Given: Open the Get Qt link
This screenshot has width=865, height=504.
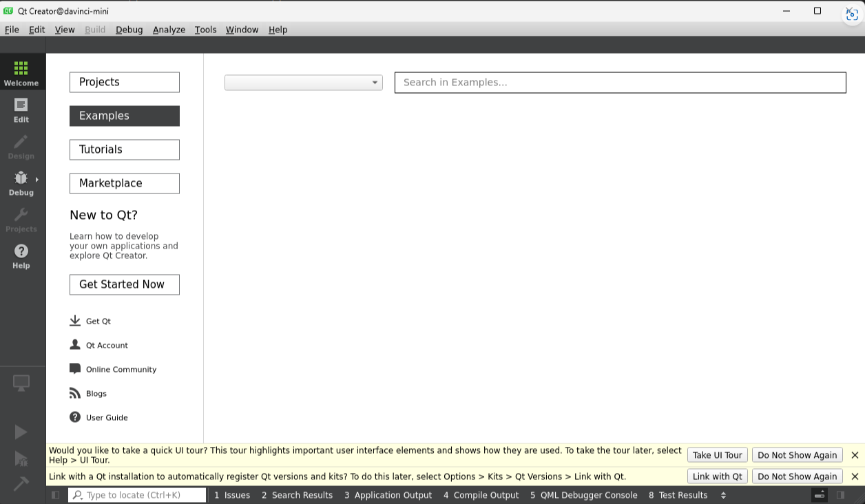Looking at the screenshot, I should 98,322.
